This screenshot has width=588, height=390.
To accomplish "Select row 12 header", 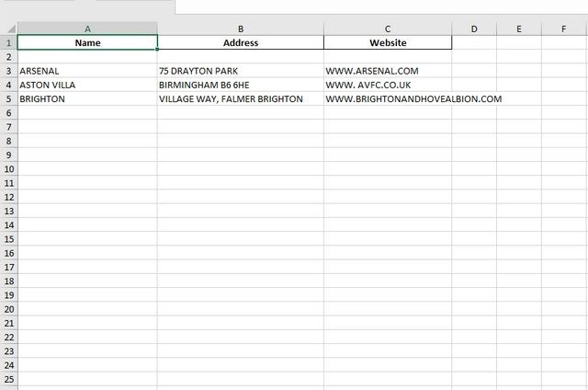I will [8, 197].
